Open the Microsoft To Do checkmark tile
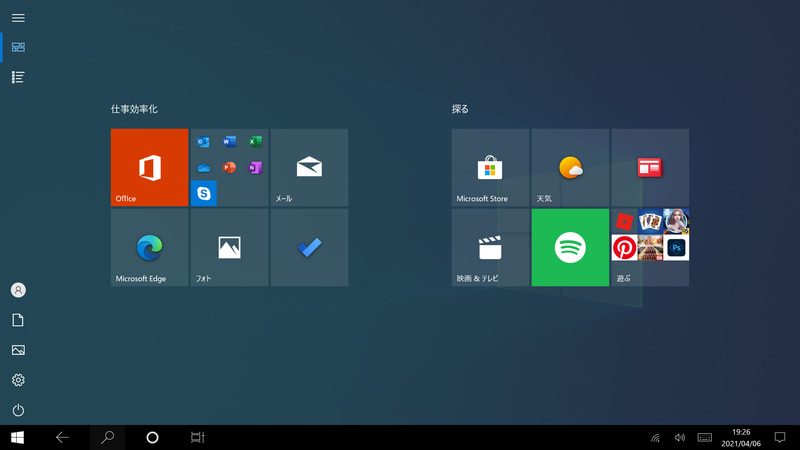This screenshot has height=450, width=800. tap(310, 247)
